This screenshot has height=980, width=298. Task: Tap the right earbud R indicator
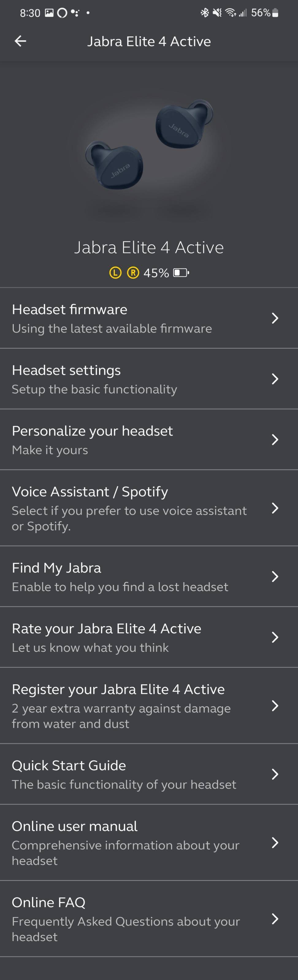(x=133, y=272)
